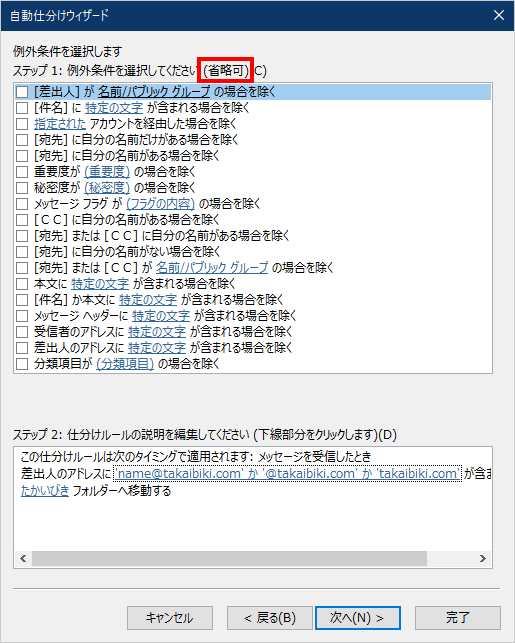Open the (分類項目) link in list
This screenshot has width=515, height=643.
[125, 363]
